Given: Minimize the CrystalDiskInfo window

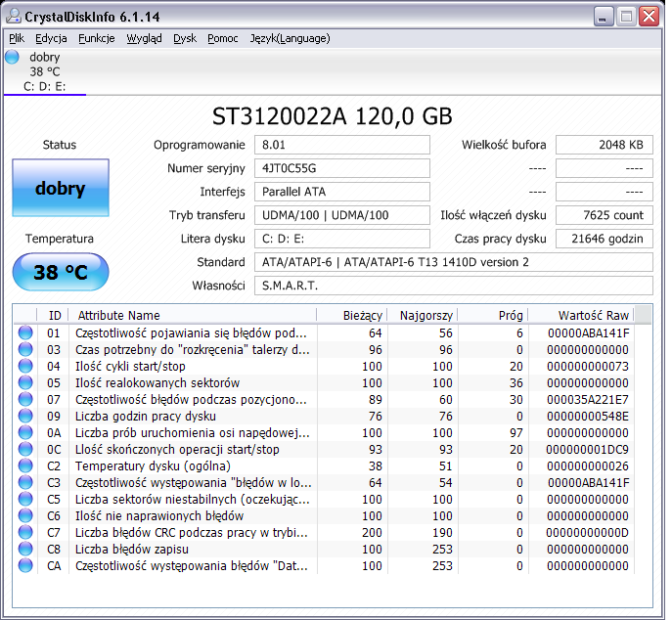Looking at the screenshot, I should (603, 17).
